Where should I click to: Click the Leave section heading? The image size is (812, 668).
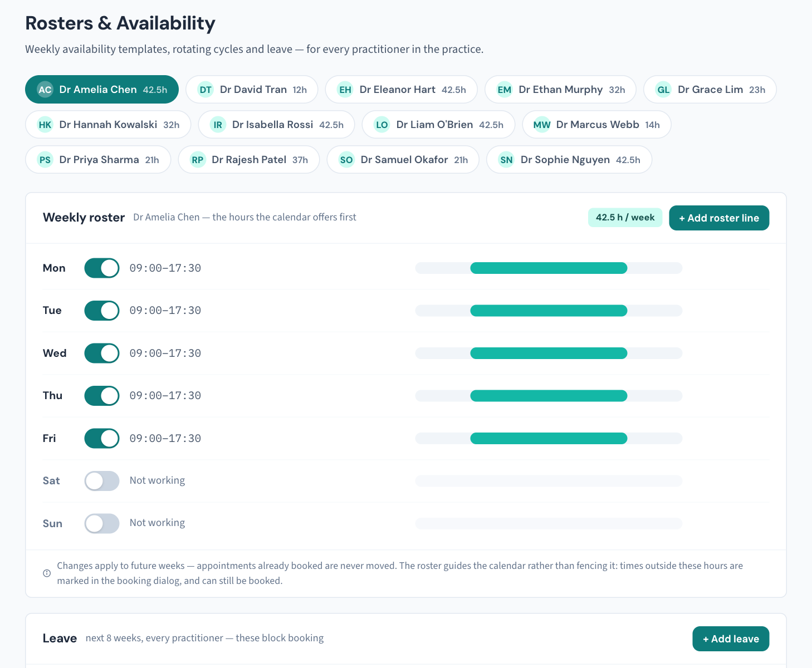[x=60, y=638]
